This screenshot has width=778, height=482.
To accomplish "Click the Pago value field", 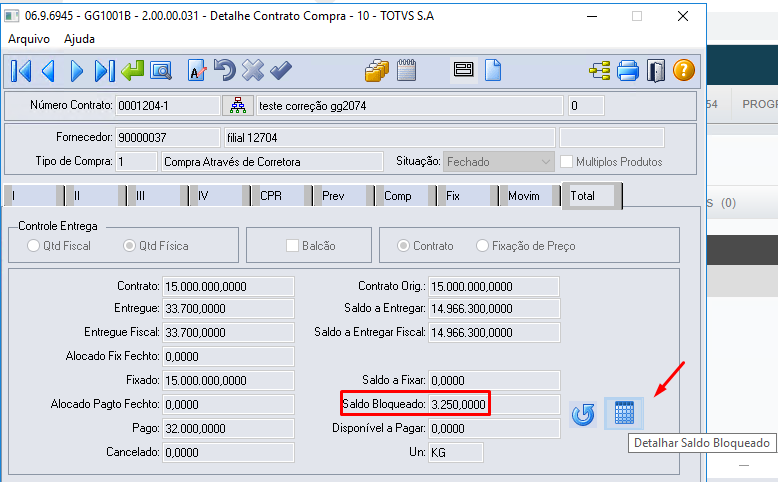I will [x=228, y=428].
